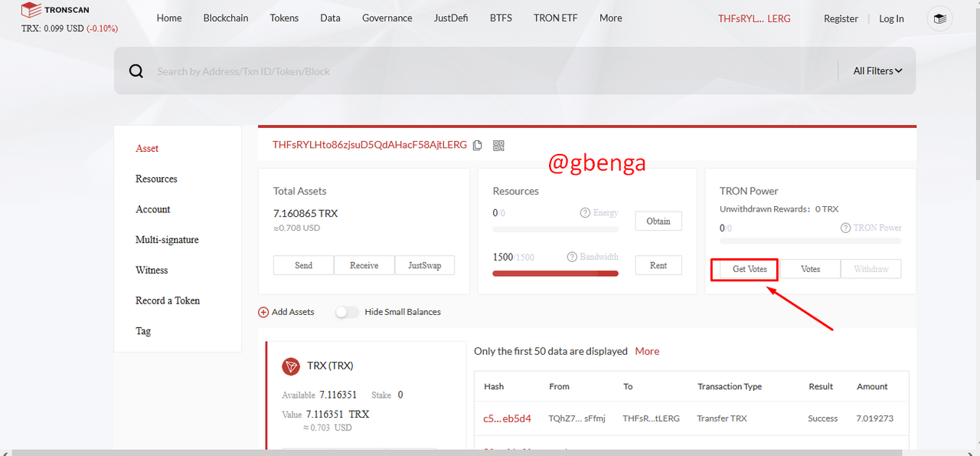Image resolution: width=980 pixels, height=456 pixels.
Task: Copy the wallet address with copy icon
Action: coord(478,146)
